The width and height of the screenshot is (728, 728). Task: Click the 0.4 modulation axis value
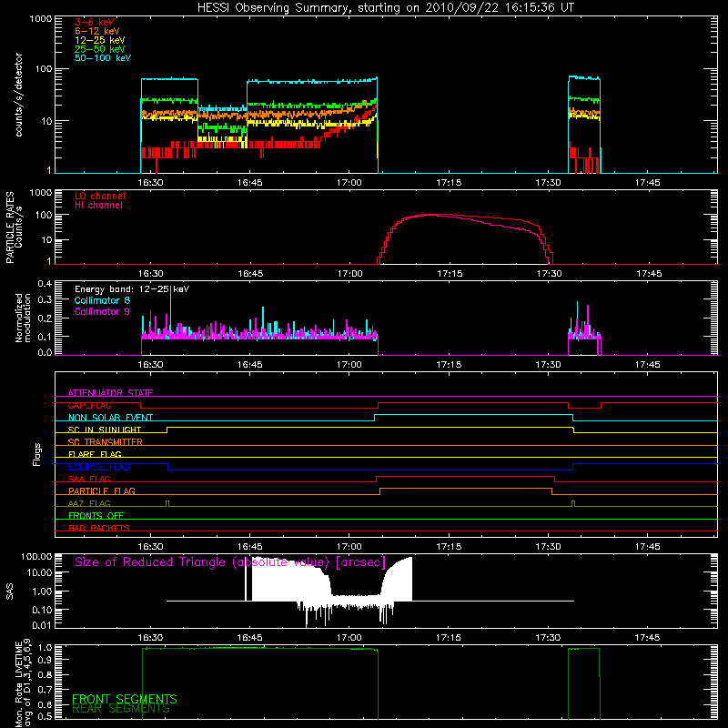[45, 284]
